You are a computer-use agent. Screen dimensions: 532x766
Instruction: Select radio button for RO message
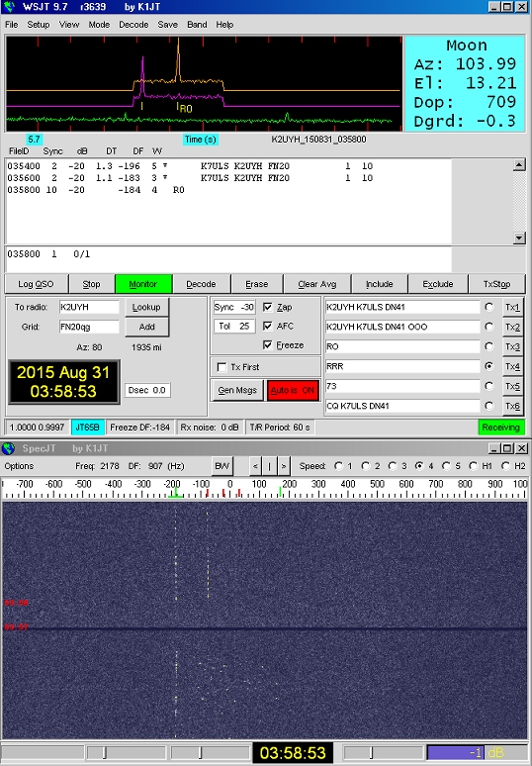click(488, 346)
